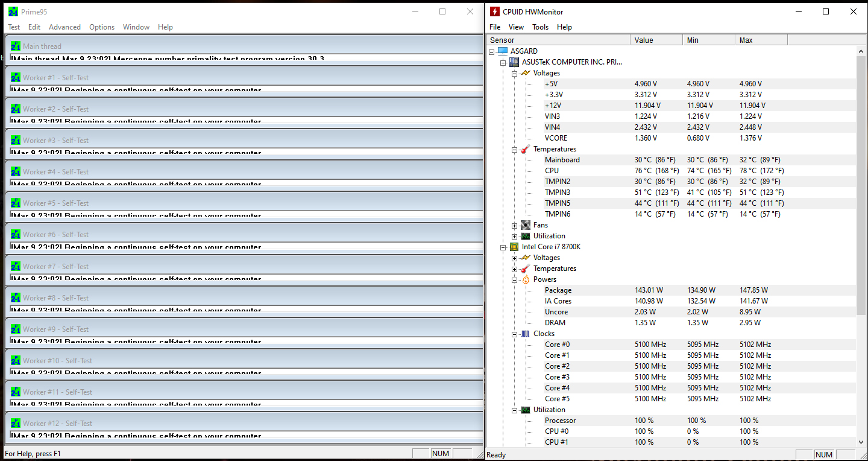Expand the CPU Voltages section
This screenshot has width=868, height=461.
pos(515,258)
